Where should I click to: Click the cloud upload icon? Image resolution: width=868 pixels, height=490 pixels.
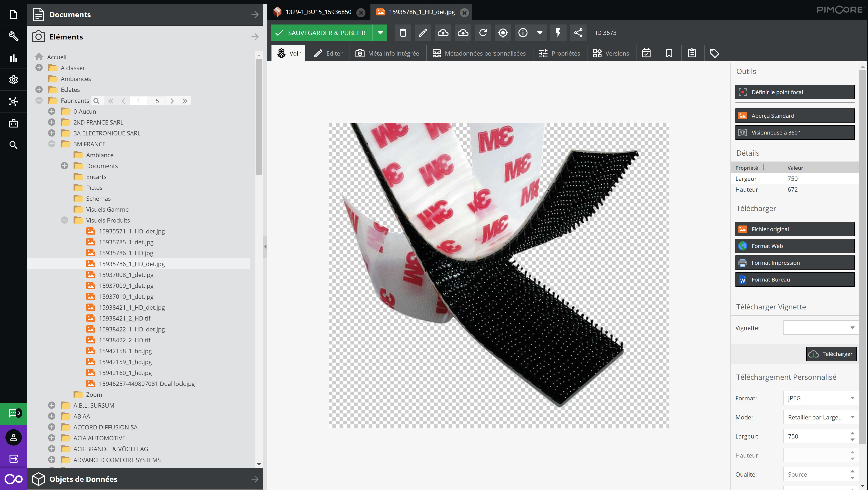pyautogui.click(x=443, y=33)
